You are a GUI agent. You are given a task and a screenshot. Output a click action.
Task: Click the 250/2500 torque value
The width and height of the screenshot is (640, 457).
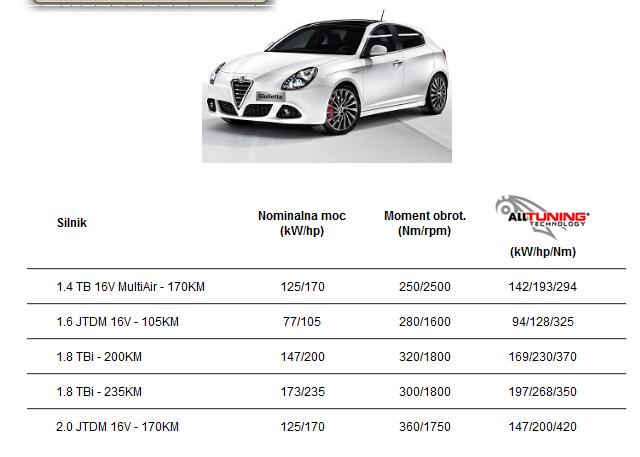(x=425, y=287)
